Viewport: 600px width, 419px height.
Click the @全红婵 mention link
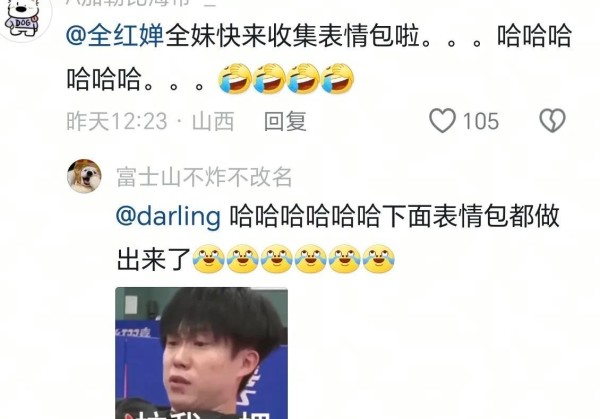pyautogui.click(x=115, y=36)
